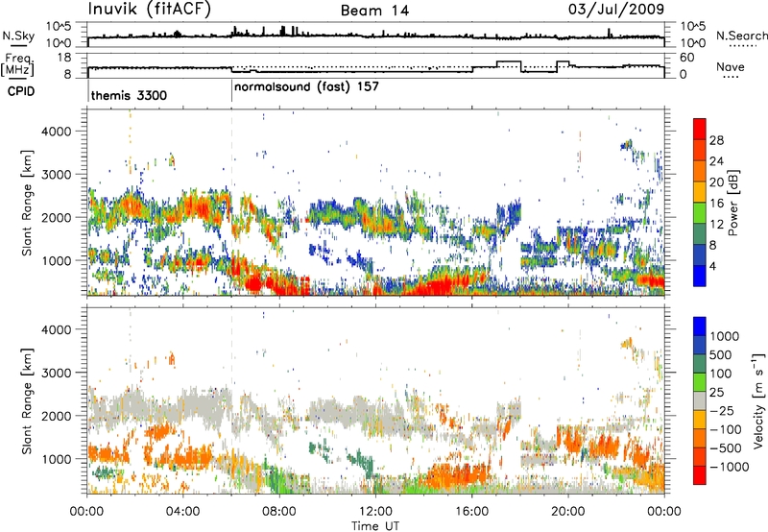Click the '4' label on the power colorbar
This screenshot has width=768, height=532.
tap(713, 266)
